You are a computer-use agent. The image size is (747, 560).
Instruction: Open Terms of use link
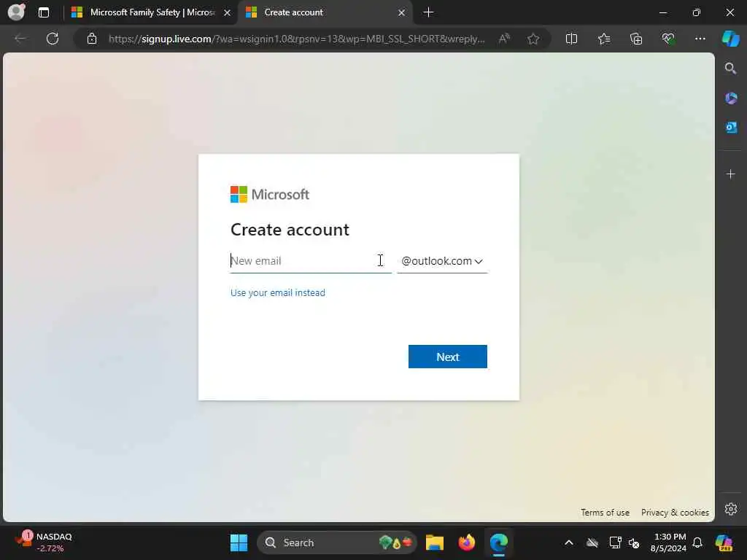point(605,513)
